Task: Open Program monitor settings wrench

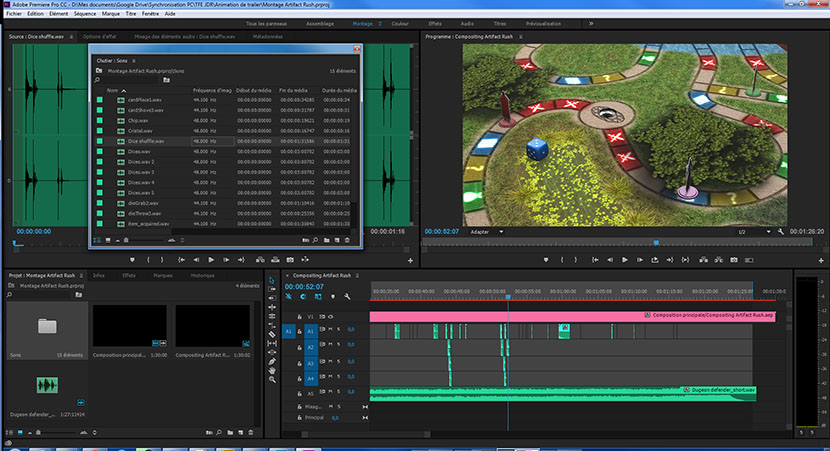Action: click(781, 232)
